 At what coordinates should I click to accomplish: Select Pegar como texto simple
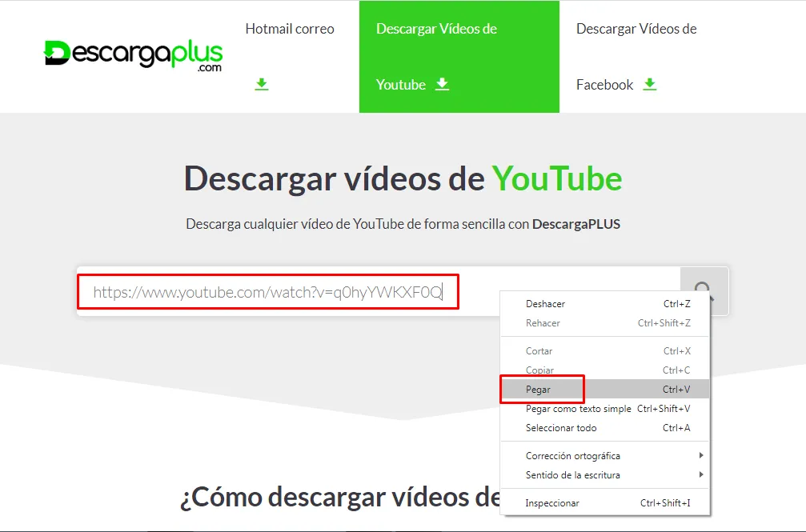point(605,409)
